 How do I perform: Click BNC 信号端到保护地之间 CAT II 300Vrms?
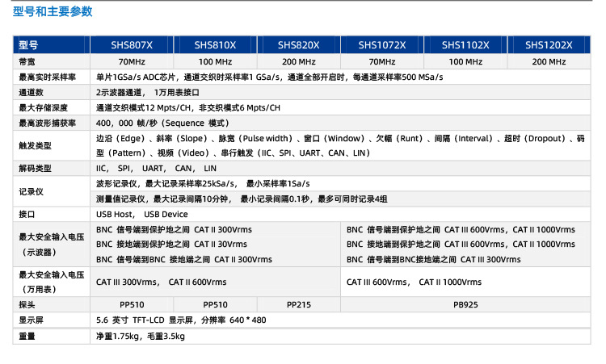(174, 230)
